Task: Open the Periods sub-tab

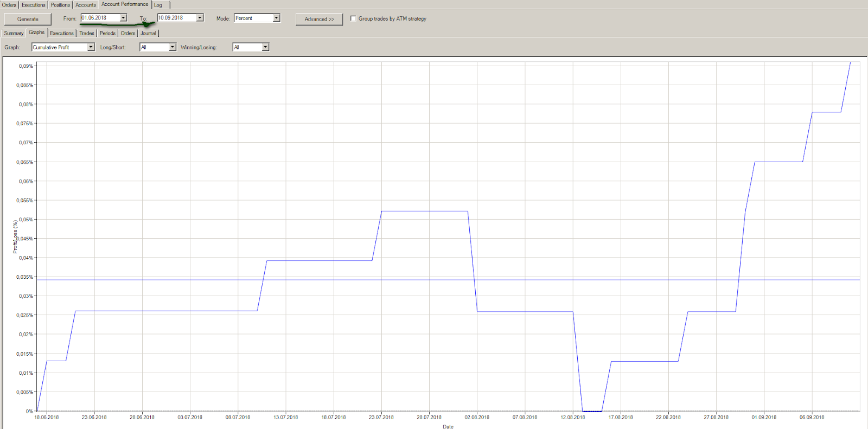Action: point(107,33)
